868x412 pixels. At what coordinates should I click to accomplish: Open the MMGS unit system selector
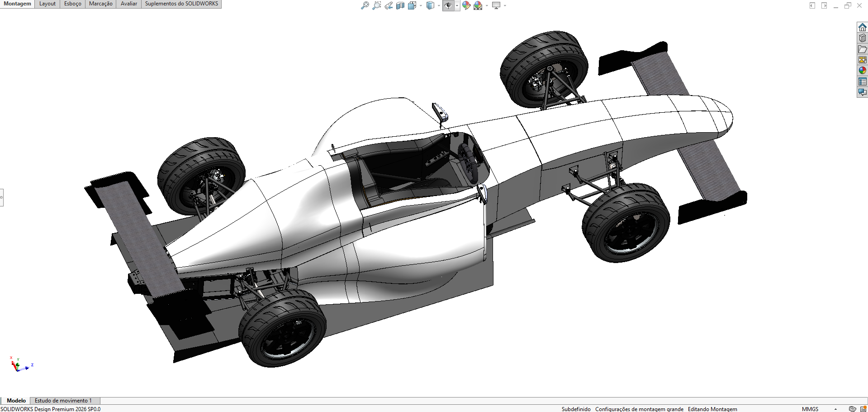pos(810,409)
